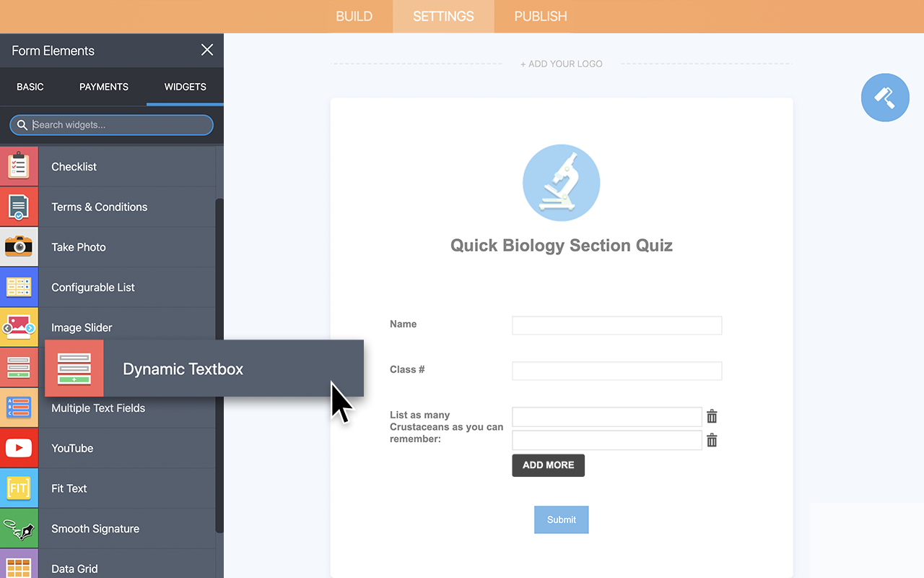Select the Smooth Signature widget icon
The image size is (924, 578).
(19, 528)
